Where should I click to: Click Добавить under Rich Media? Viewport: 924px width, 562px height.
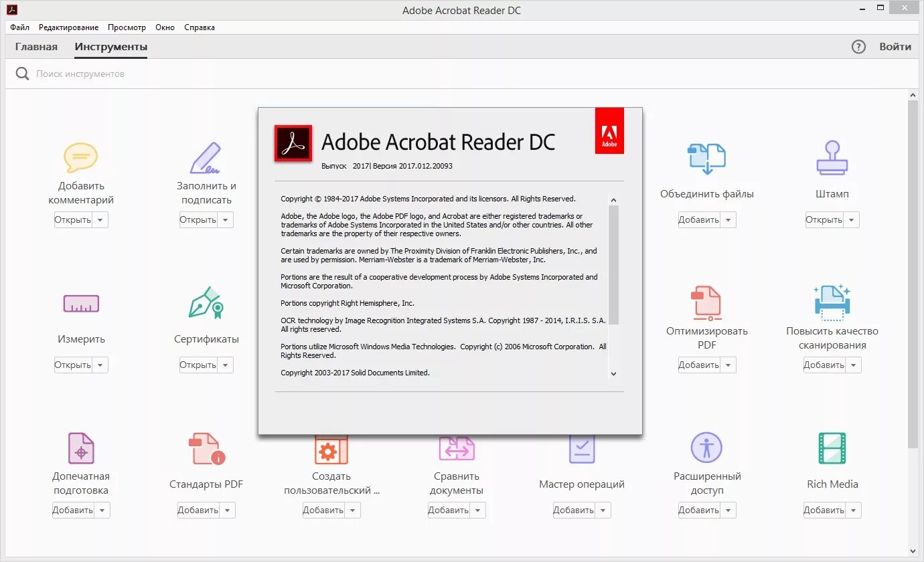coord(824,510)
